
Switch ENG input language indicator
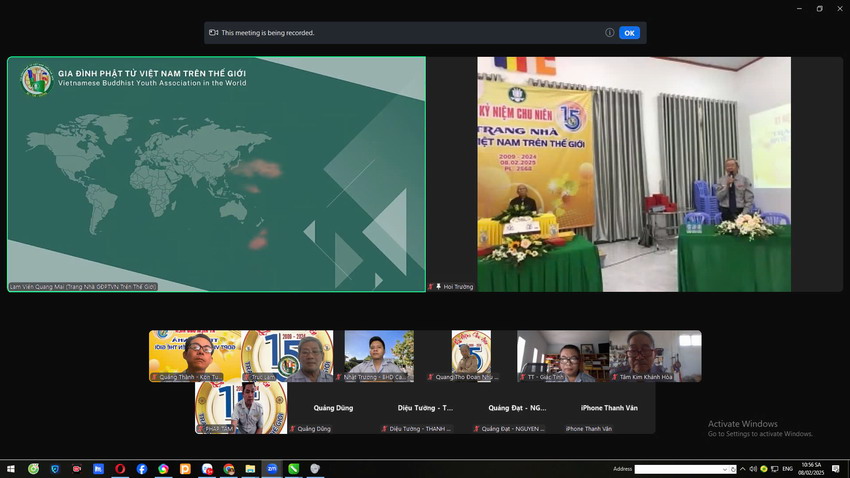coord(788,469)
